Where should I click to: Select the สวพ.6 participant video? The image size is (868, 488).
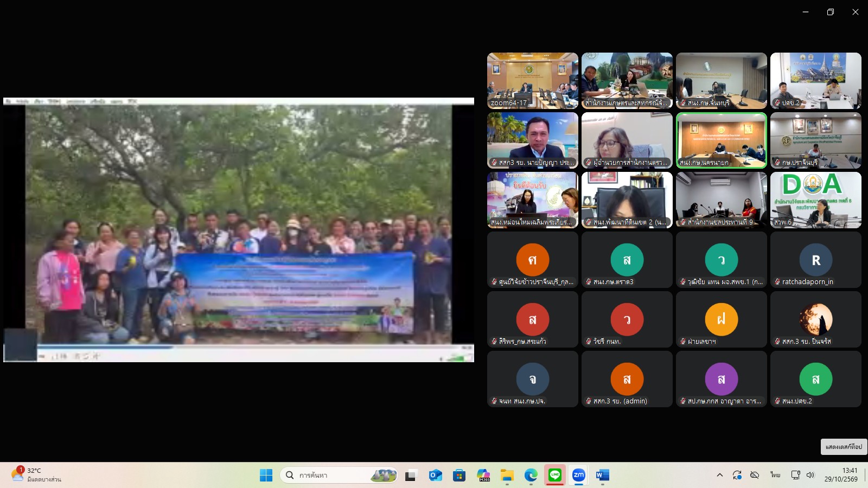(816, 200)
